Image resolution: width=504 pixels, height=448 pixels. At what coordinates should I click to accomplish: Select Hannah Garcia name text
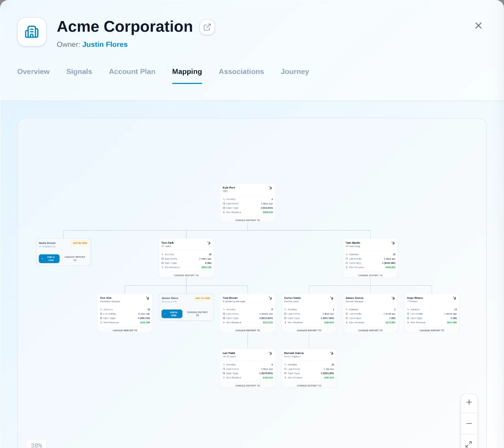point(294,353)
